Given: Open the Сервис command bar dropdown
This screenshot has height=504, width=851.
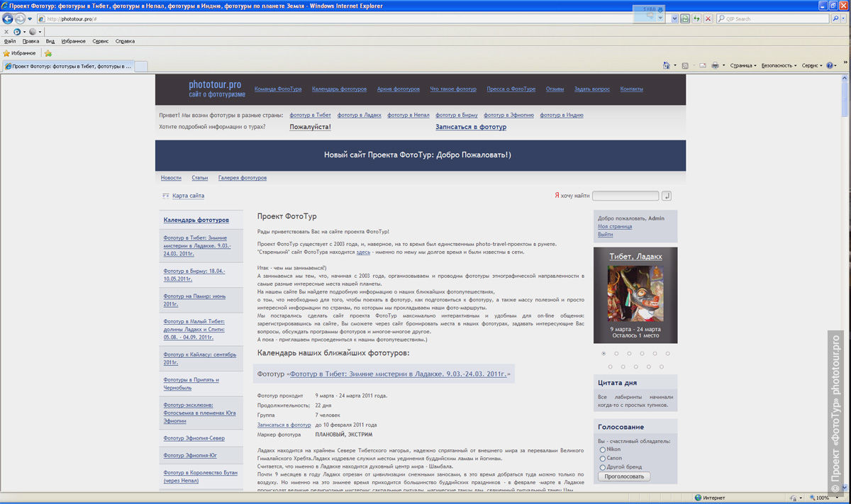Looking at the screenshot, I should coord(813,65).
